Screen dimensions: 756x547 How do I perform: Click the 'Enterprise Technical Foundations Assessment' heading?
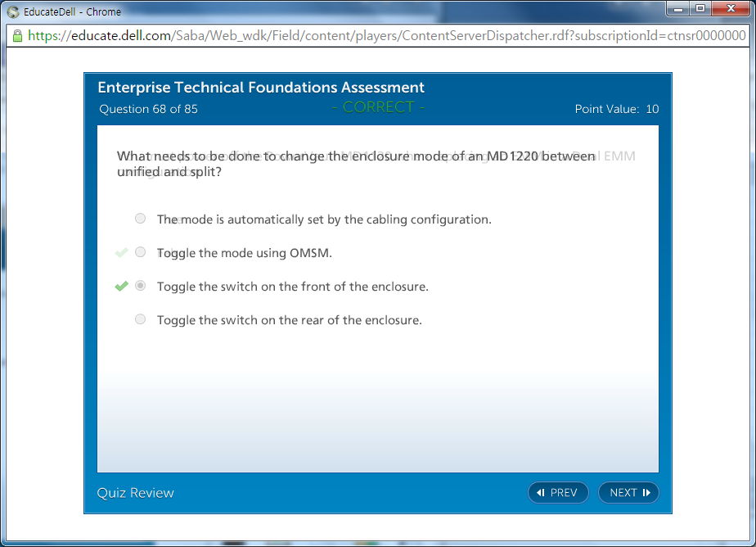[261, 88]
